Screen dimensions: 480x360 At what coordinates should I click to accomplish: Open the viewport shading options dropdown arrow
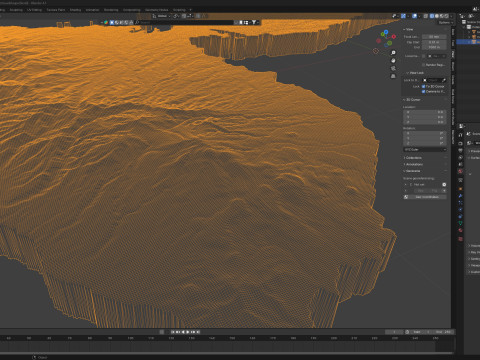click(x=451, y=16)
